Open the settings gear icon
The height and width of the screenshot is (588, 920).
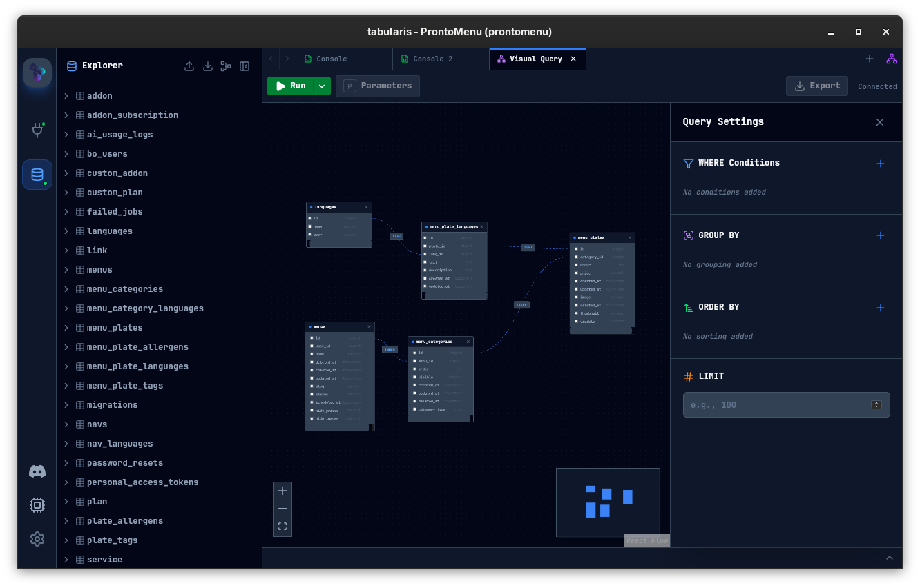pos(37,539)
